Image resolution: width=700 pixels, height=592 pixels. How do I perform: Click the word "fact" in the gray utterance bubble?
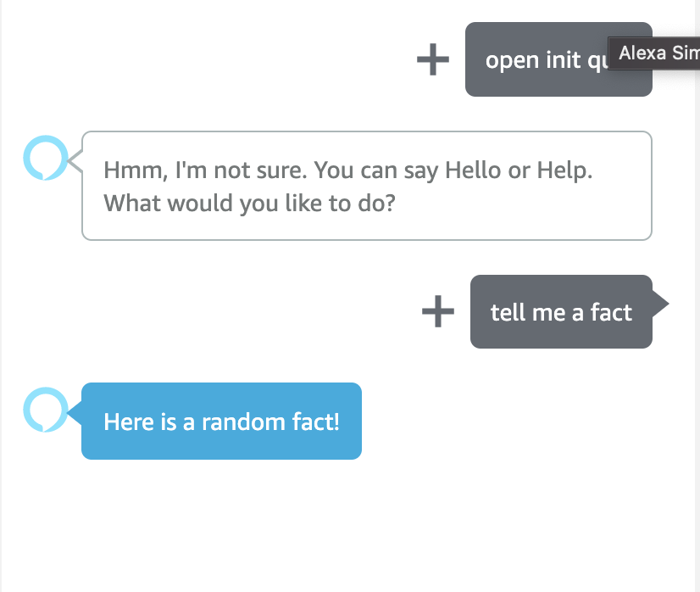[x=611, y=312]
